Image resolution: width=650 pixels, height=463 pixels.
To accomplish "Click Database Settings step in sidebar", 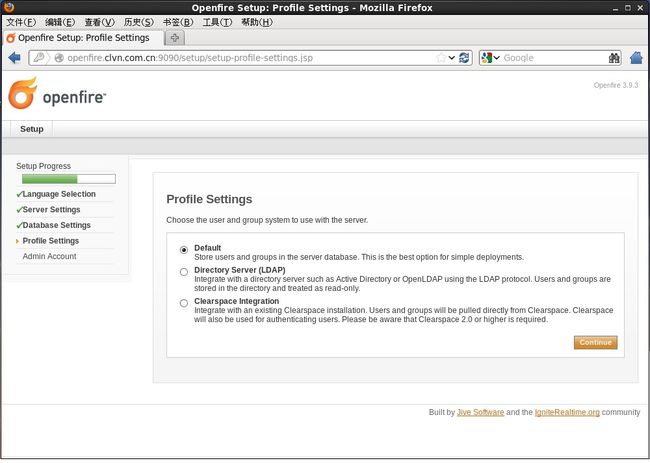I will tap(56, 225).
